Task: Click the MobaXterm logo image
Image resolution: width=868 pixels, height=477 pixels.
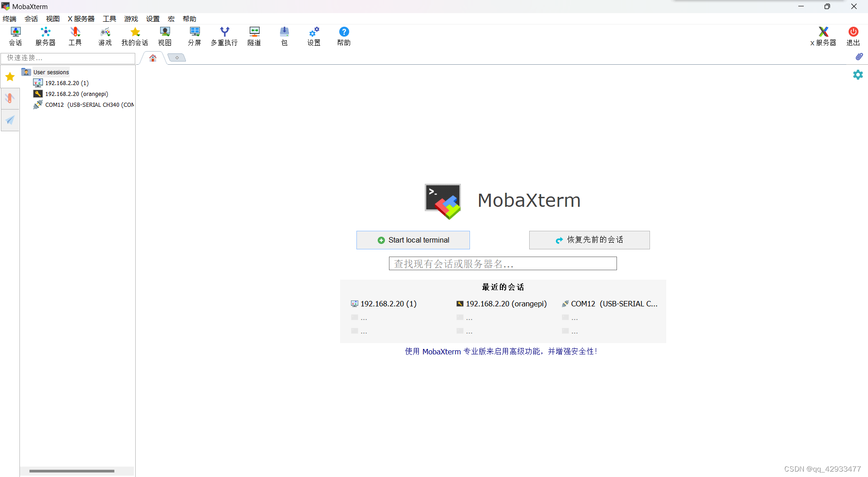Action: 443,201
